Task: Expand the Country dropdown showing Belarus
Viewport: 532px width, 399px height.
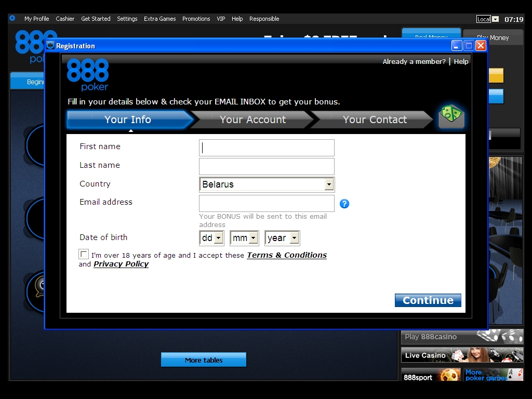Action: click(x=329, y=184)
